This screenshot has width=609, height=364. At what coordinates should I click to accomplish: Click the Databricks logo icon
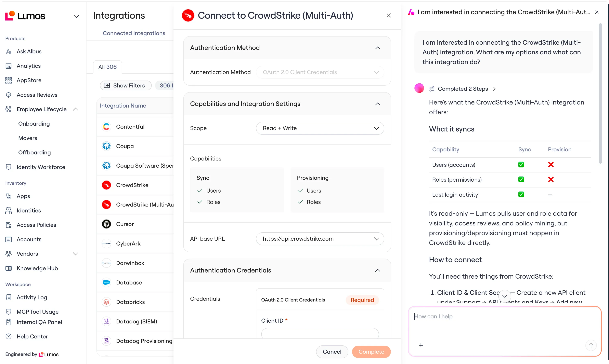(106, 302)
